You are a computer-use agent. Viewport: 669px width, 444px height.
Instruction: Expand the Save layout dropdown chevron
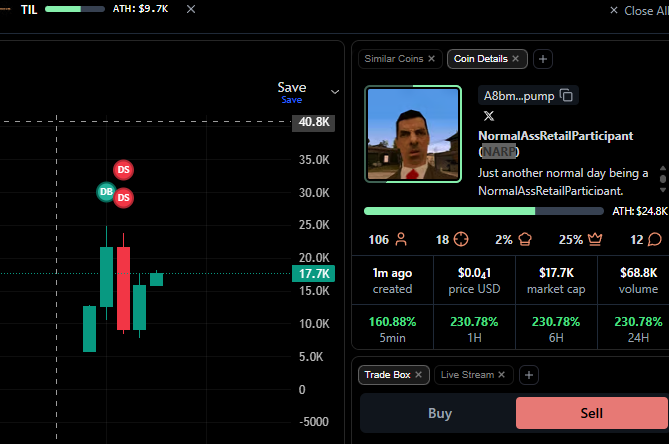335,92
